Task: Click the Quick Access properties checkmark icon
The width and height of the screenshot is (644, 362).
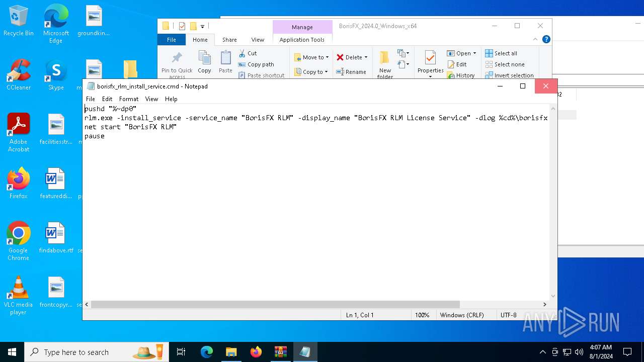Action: tap(182, 26)
